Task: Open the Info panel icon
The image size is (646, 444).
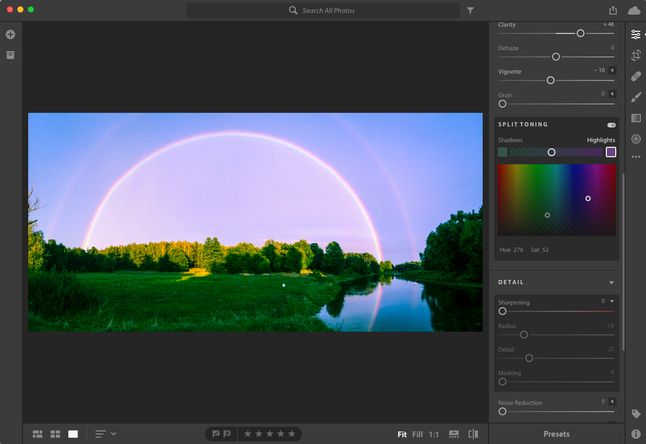Action: (x=636, y=434)
